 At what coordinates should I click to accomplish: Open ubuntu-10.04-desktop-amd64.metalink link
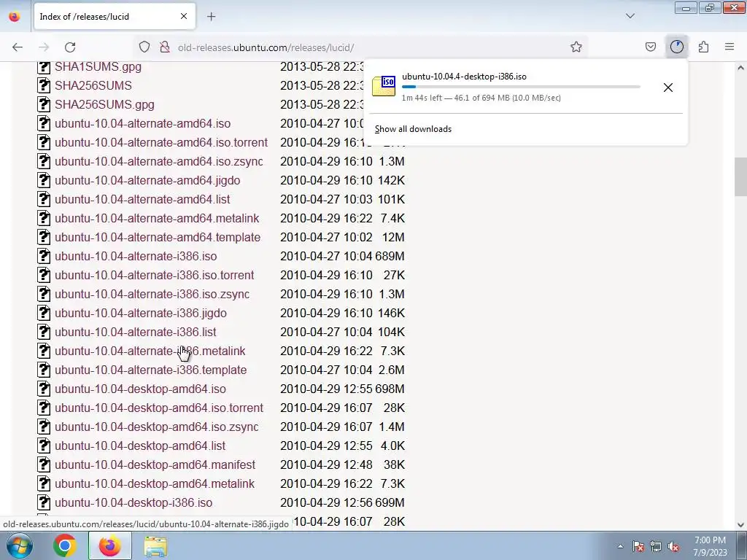point(155,484)
